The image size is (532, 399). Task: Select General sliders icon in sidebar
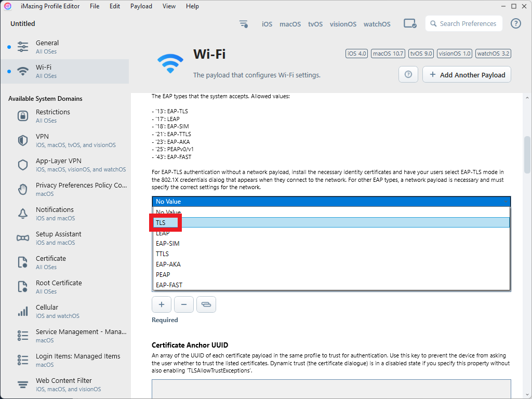click(23, 47)
